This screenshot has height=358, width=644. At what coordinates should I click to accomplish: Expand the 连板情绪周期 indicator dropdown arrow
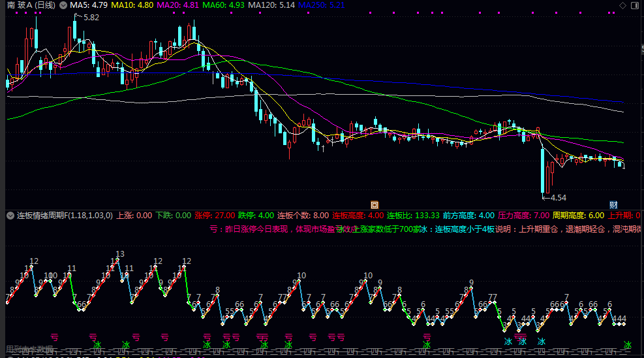pyautogui.click(x=10, y=215)
